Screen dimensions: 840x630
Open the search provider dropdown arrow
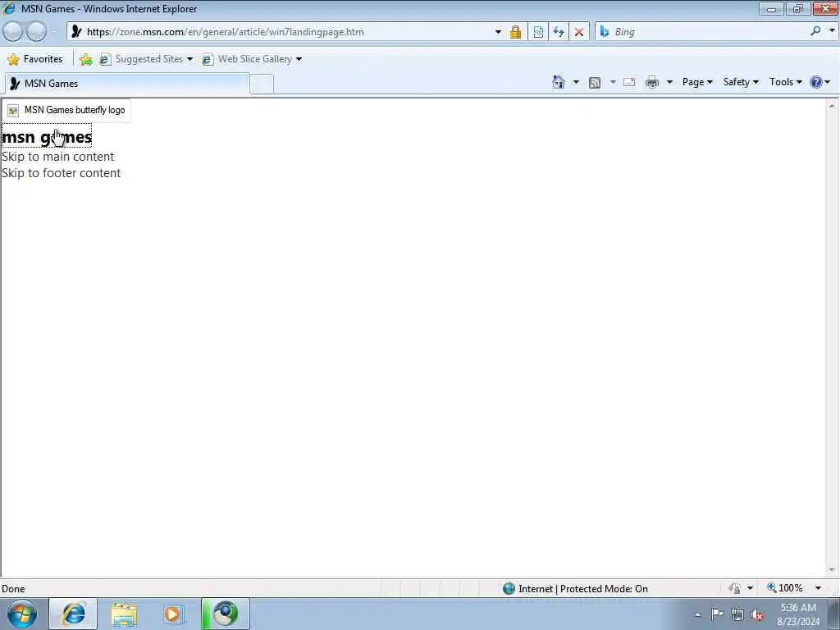832,31
